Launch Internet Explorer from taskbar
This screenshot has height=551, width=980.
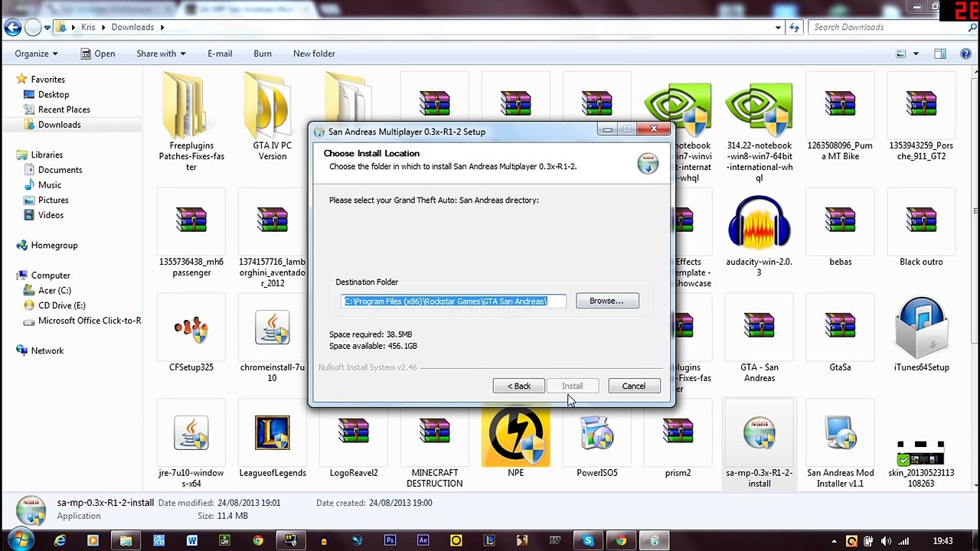click(x=60, y=541)
